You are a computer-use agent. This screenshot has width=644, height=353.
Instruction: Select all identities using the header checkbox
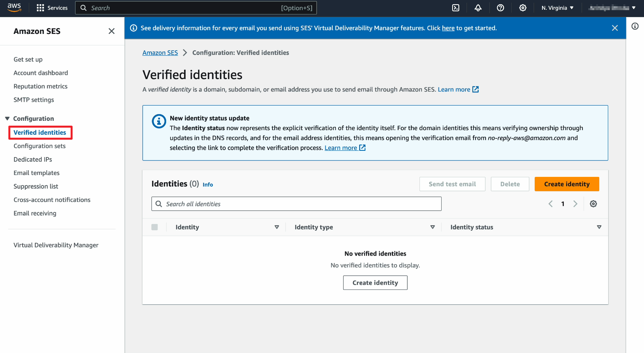pos(154,227)
